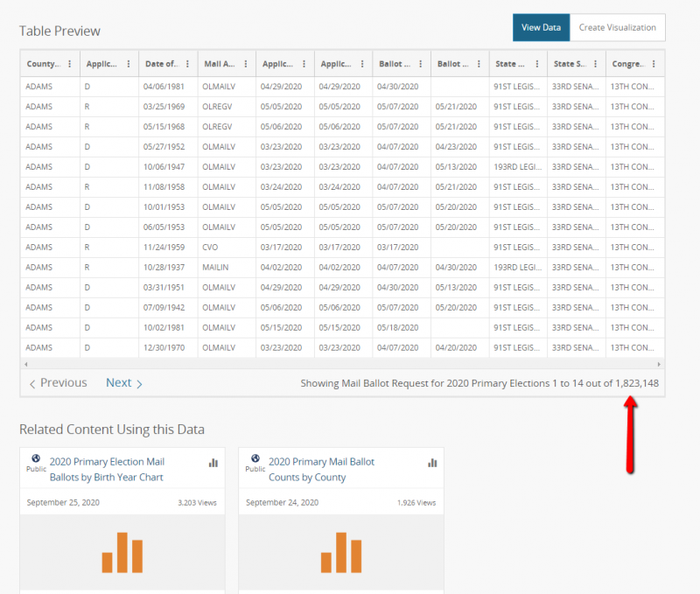Click the public globe icon on Birth Year Chart card

36,458
